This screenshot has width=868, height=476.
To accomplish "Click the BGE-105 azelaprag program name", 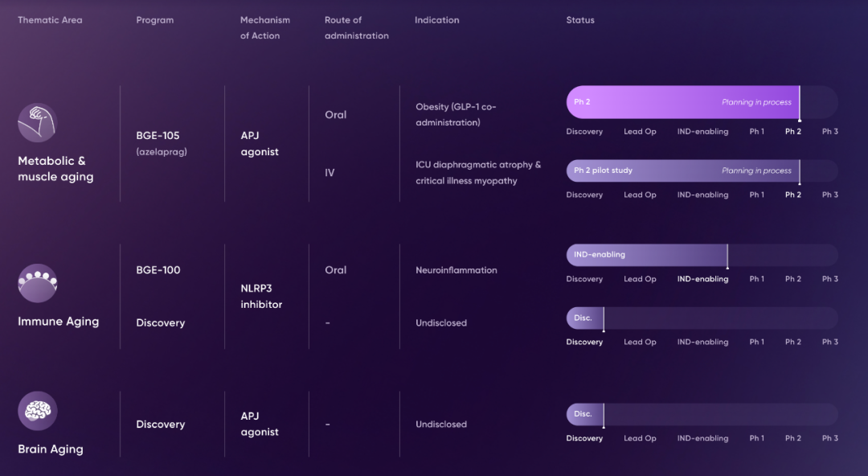I will point(161,143).
